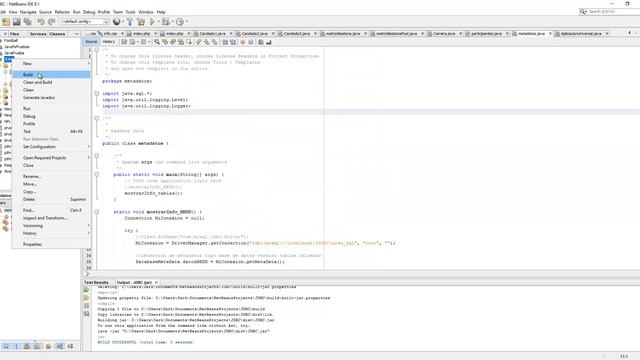Click the Clean and Build broom icon

click(141, 22)
